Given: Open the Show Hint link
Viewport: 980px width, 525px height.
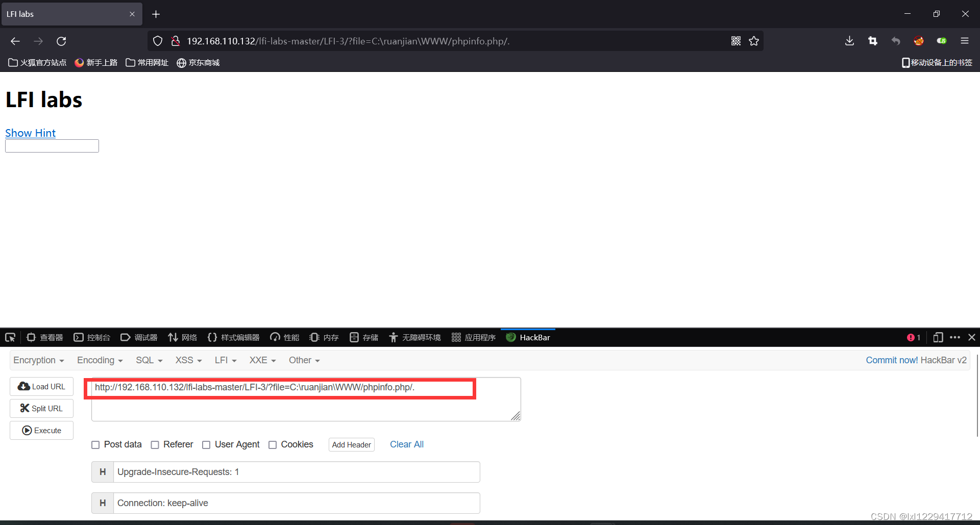Looking at the screenshot, I should [x=30, y=133].
